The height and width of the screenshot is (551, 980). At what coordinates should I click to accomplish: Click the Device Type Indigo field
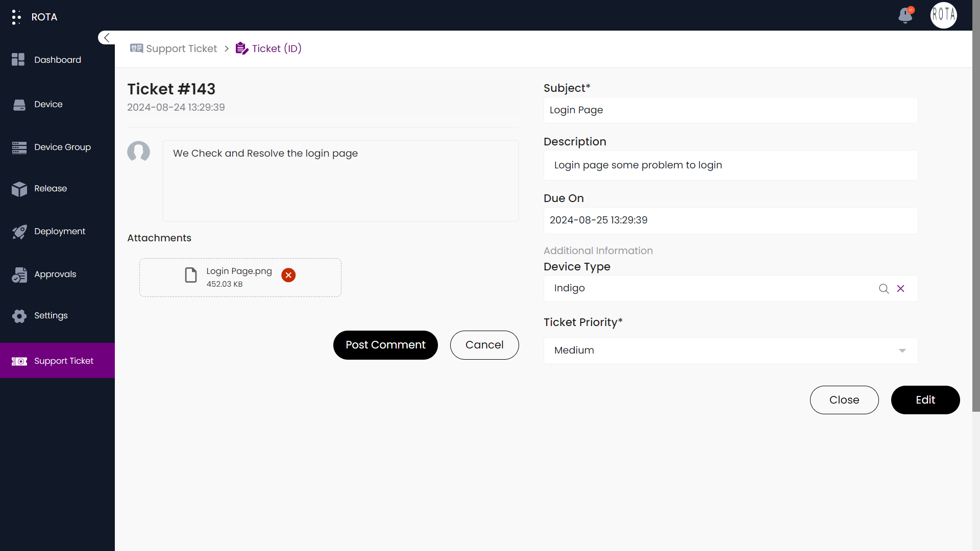tap(730, 288)
